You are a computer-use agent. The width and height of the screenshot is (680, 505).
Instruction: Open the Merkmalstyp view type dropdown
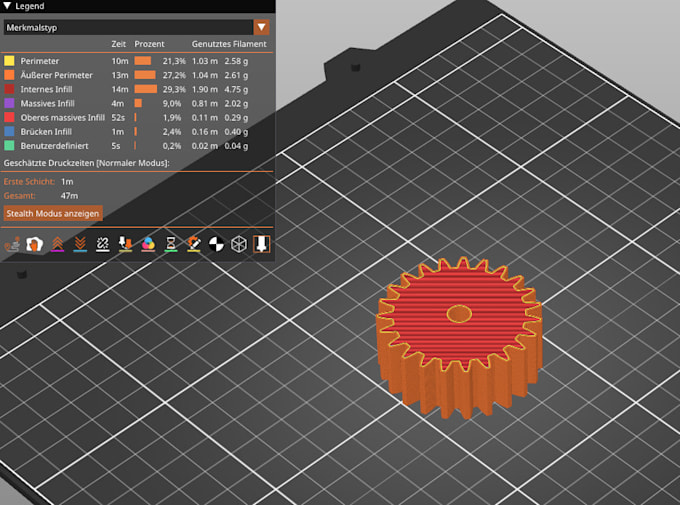coord(136,27)
